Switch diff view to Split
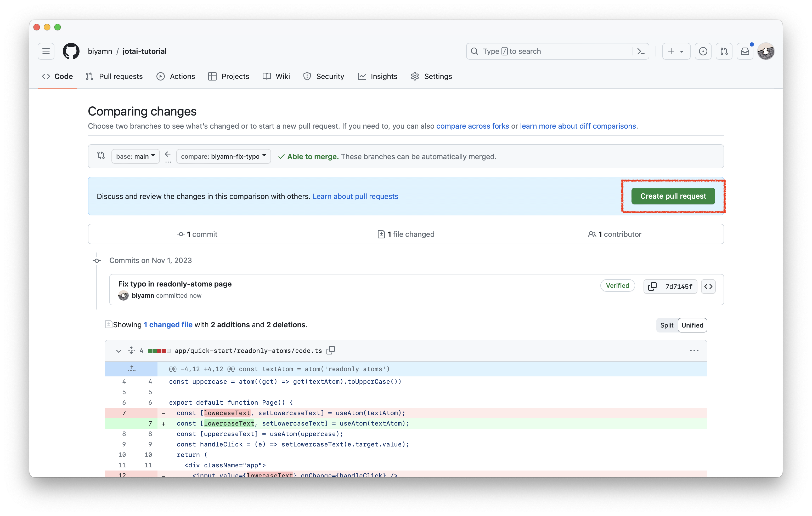 [667, 325]
